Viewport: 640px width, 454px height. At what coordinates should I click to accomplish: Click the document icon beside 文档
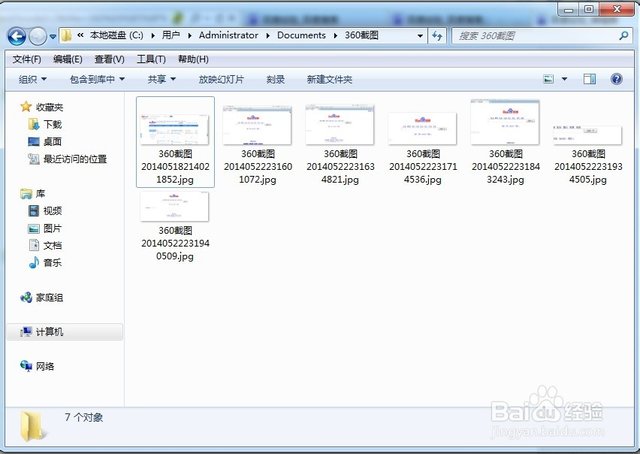[x=34, y=245]
